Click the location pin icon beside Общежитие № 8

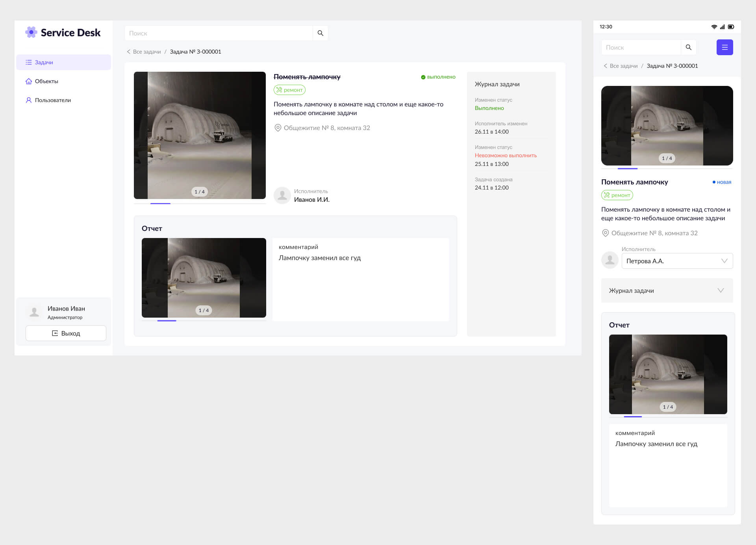(x=278, y=128)
